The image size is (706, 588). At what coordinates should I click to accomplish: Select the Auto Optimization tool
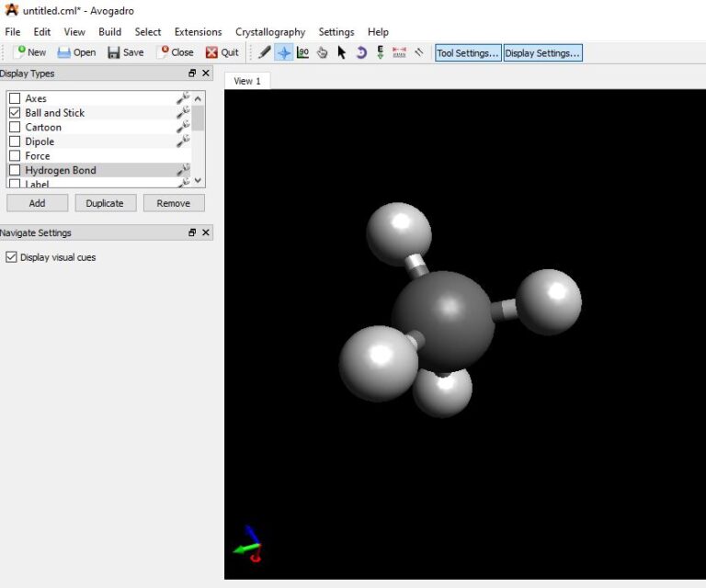point(380,52)
